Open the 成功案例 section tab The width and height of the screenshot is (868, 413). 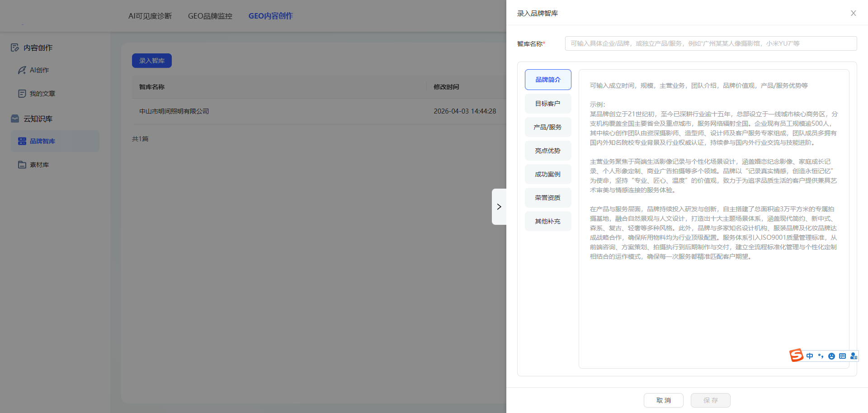pos(547,174)
